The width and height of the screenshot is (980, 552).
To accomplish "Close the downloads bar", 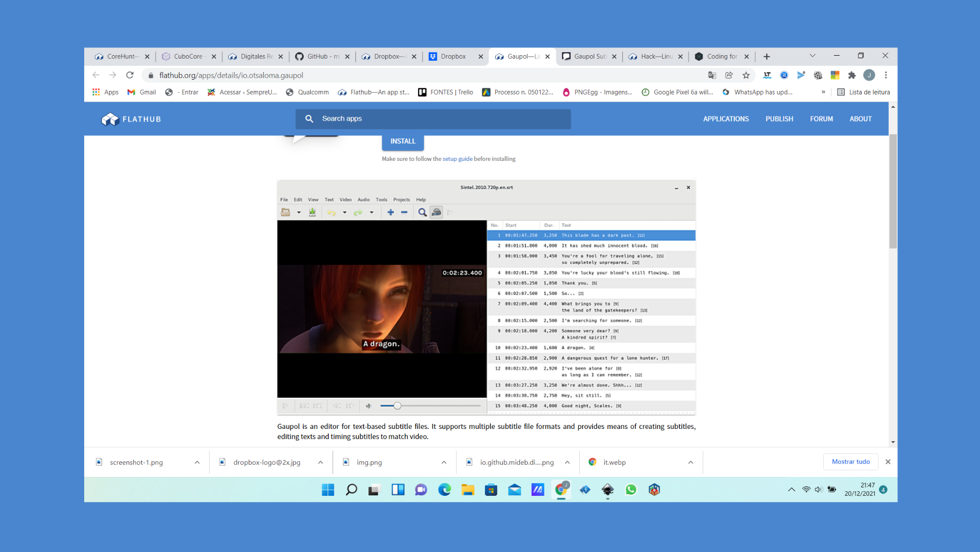I will tap(888, 462).
